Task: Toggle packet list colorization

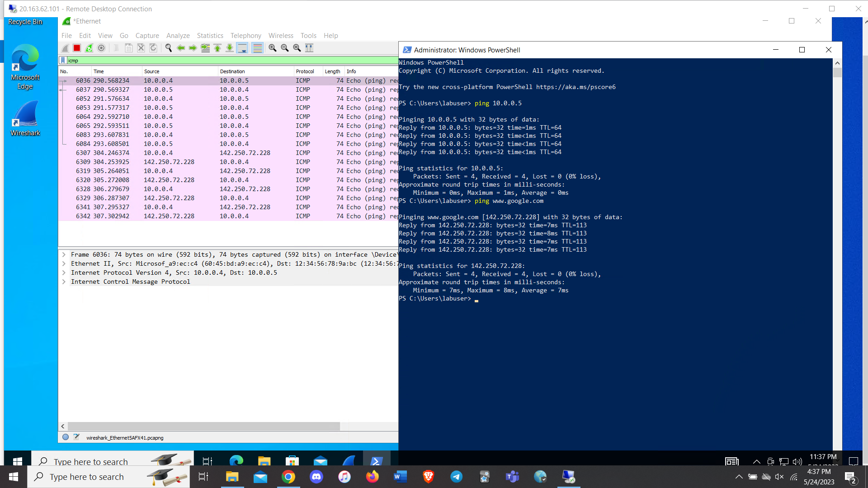Action: [x=257, y=48]
